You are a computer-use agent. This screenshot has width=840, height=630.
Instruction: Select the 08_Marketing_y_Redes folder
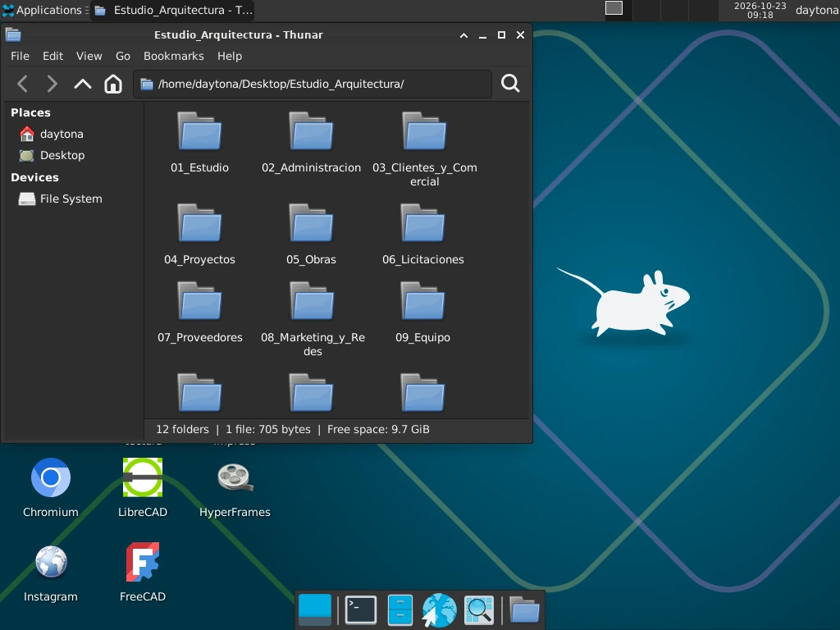pos(313,320)
